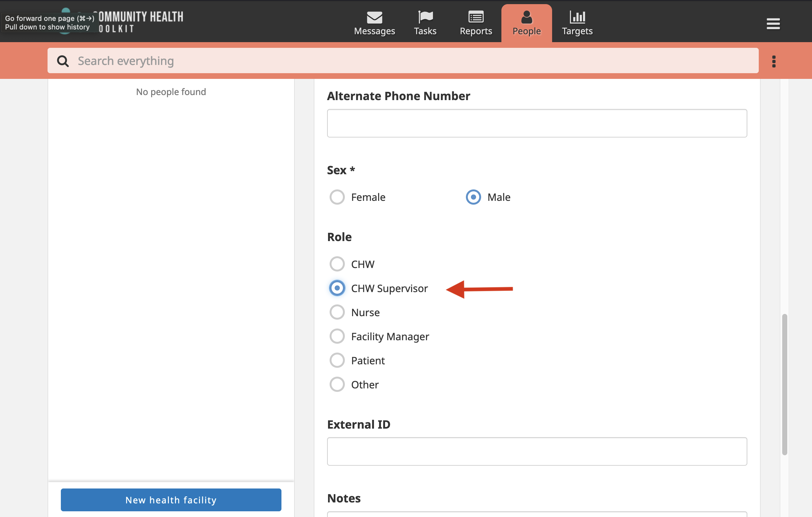Open the hamburger menu icon

(773, 23)
